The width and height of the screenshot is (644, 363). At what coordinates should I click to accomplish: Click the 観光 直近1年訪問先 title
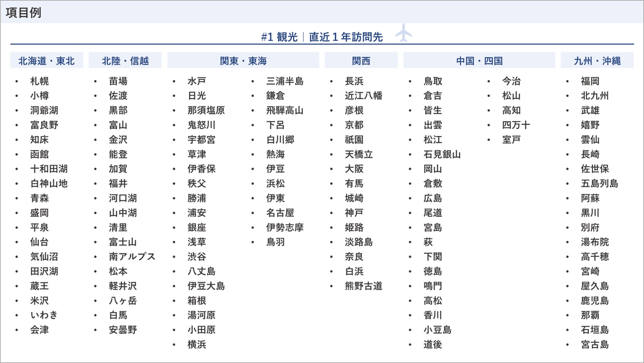pyautogui.click(x=322, y=37)
